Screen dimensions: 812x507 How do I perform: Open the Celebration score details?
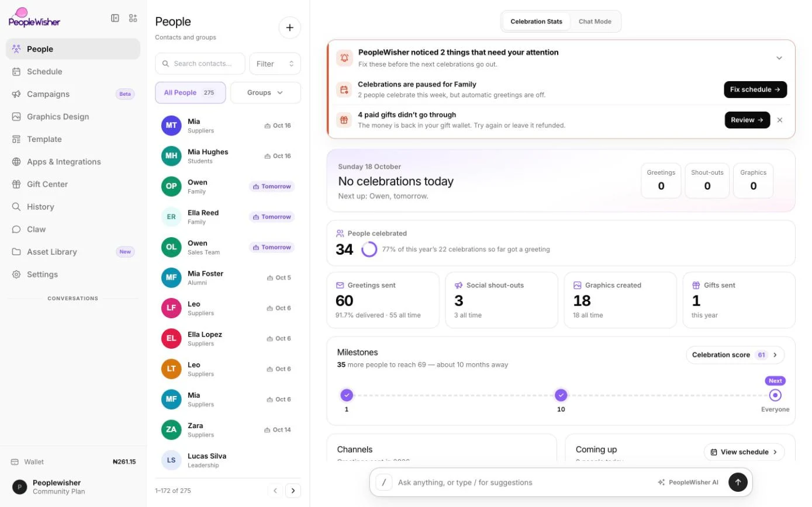735,355
